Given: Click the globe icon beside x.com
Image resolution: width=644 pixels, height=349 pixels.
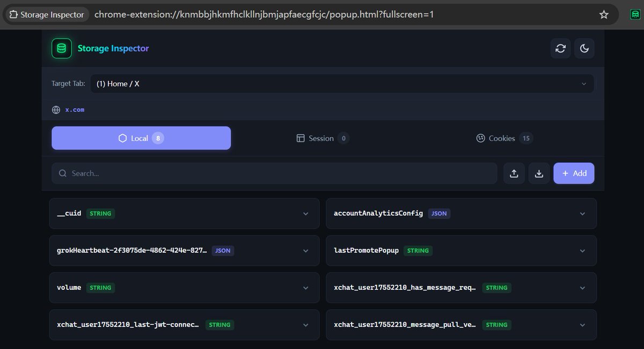Looking at the screenshot, I should coord(56,110).
